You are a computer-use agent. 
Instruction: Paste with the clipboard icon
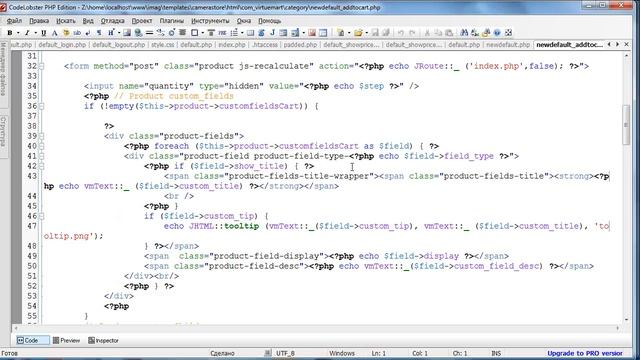tap(449, 33)
